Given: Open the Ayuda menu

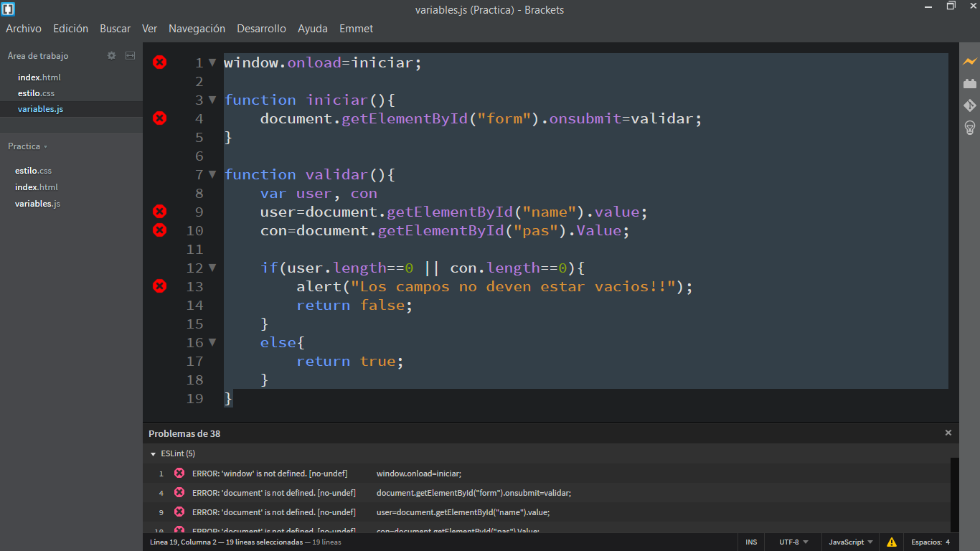Looking at the screenshot, I should 313,29.
